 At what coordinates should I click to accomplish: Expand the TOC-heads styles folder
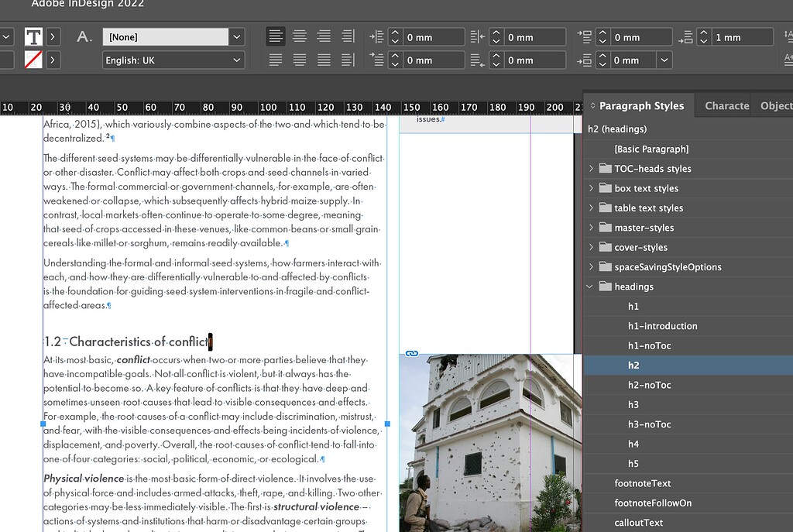pos(589,168)
